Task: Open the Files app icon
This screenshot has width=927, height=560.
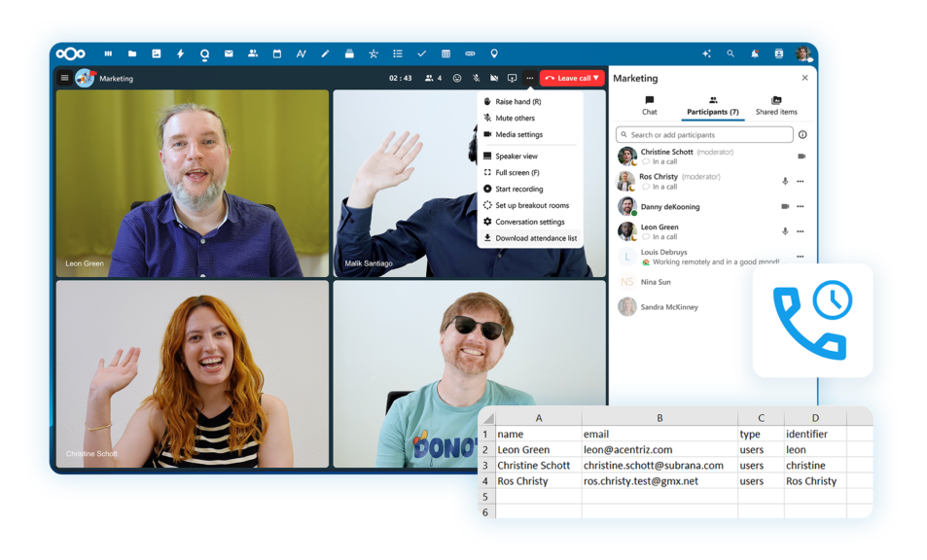Action: pyautogui.click(x=132, y=53)
